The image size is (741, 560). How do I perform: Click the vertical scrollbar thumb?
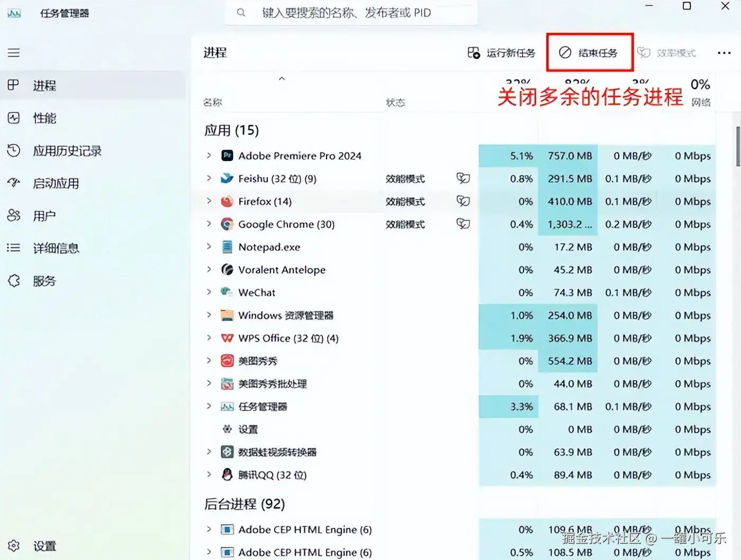click(x=738, y=147)
